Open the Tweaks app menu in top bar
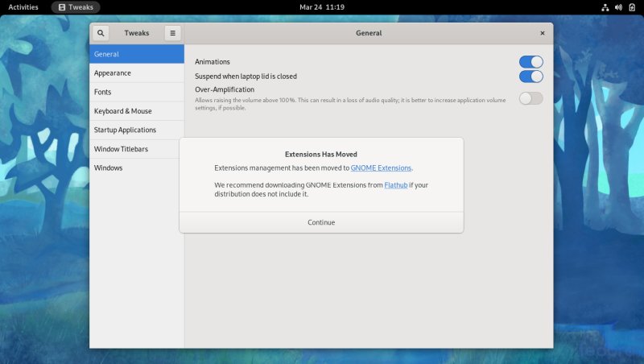 click(x=76, y=7)
